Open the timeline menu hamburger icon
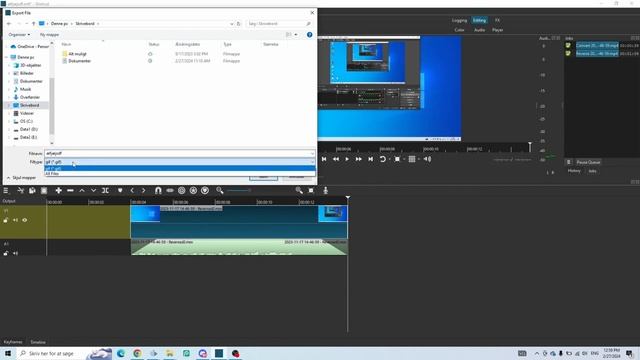The image size is (640, 360). (x=6, y=190)
